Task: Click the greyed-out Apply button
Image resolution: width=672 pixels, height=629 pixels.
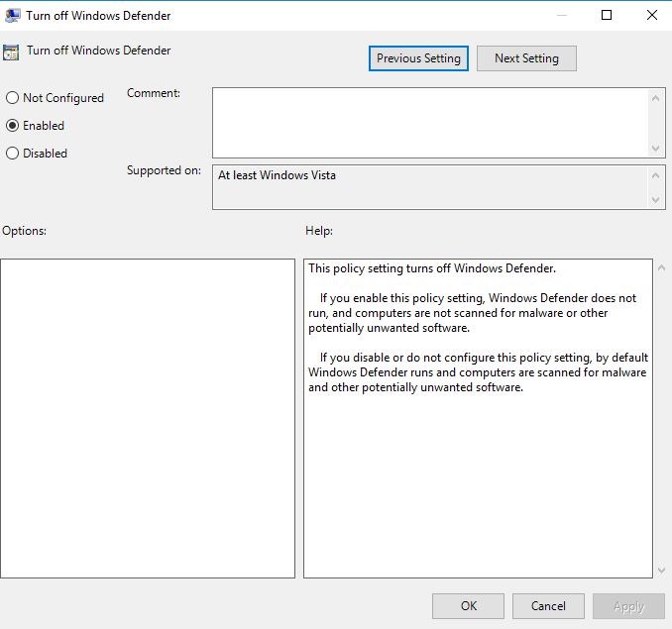Action: [x=628, y=606]
